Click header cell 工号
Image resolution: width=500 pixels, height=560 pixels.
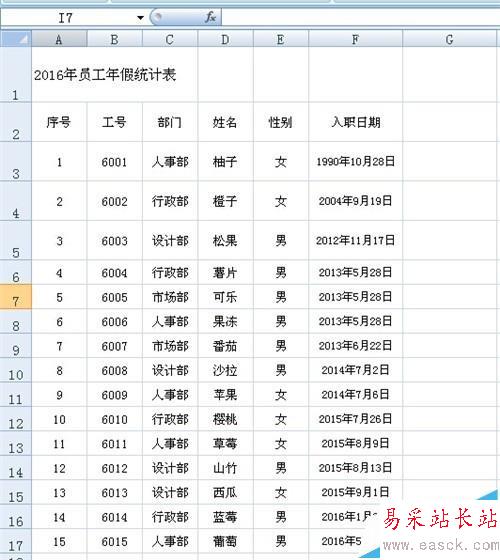(x=114, y=122)
